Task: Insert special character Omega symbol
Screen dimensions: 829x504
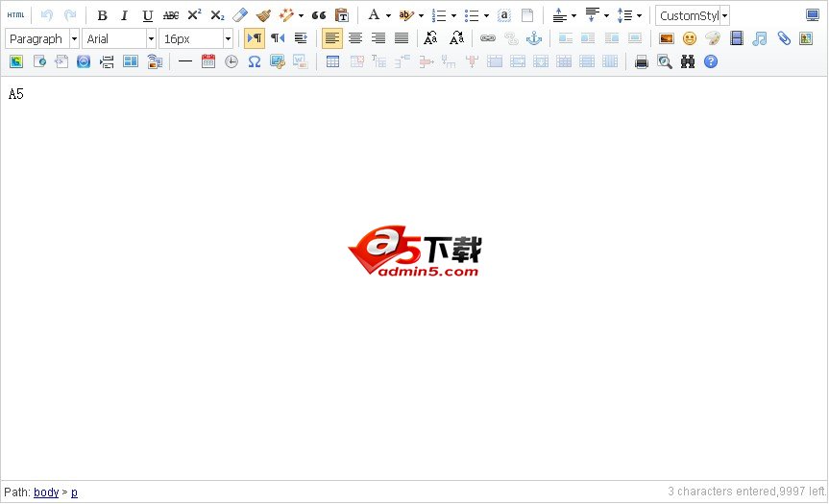Action: click(x=255, y=61)
